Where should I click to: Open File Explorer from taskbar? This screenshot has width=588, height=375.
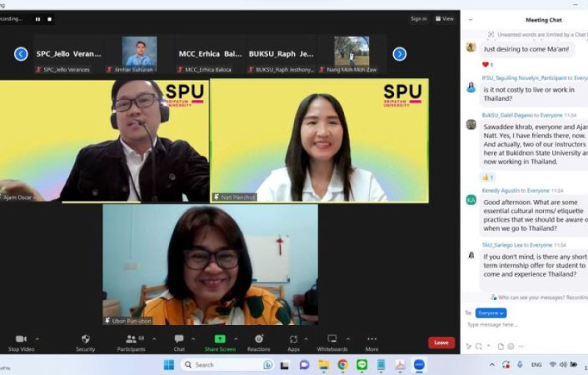323,365
